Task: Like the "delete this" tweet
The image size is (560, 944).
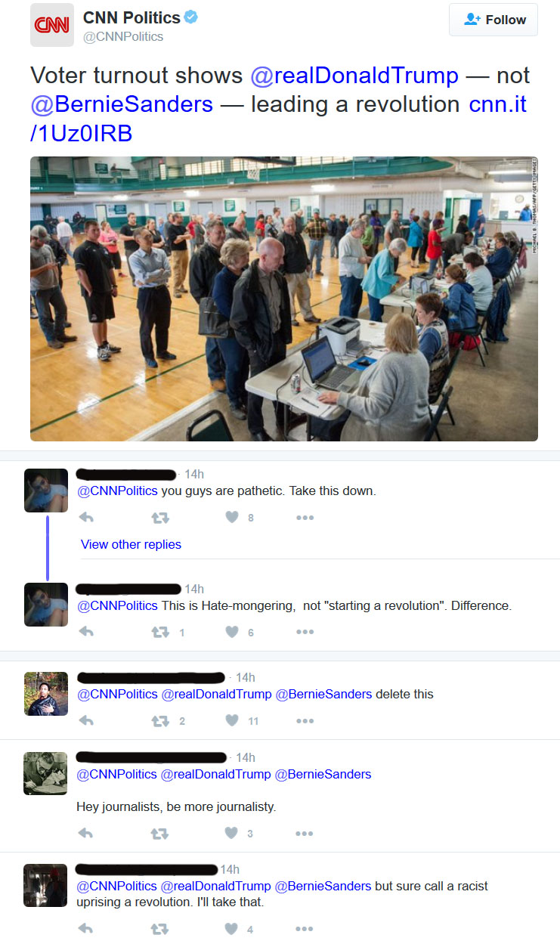Action: point(232,720)
